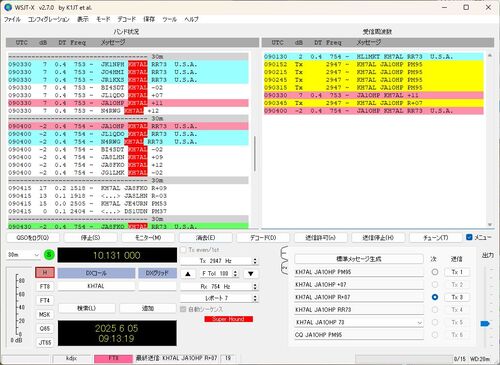Click the up arrow beside F Tol
Image resolution: width=500 pixels, height=365 pixels.
[188, 274]
